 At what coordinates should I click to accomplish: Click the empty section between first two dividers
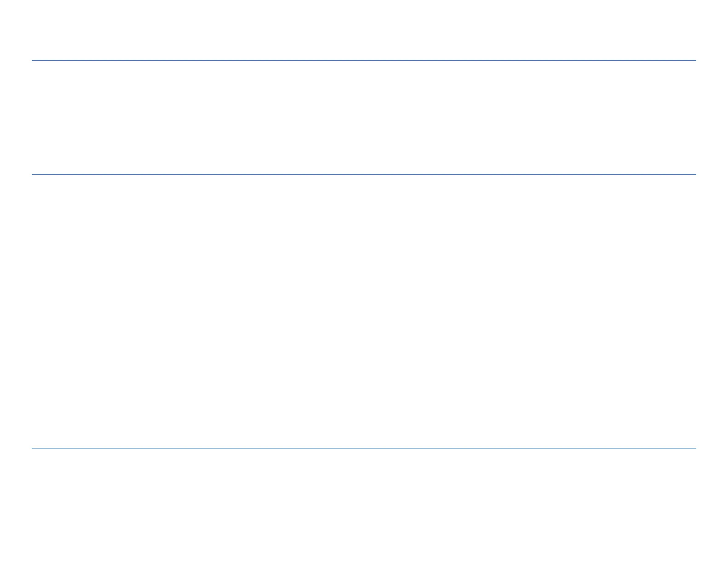pyautogui.click(x=364, y=117)
